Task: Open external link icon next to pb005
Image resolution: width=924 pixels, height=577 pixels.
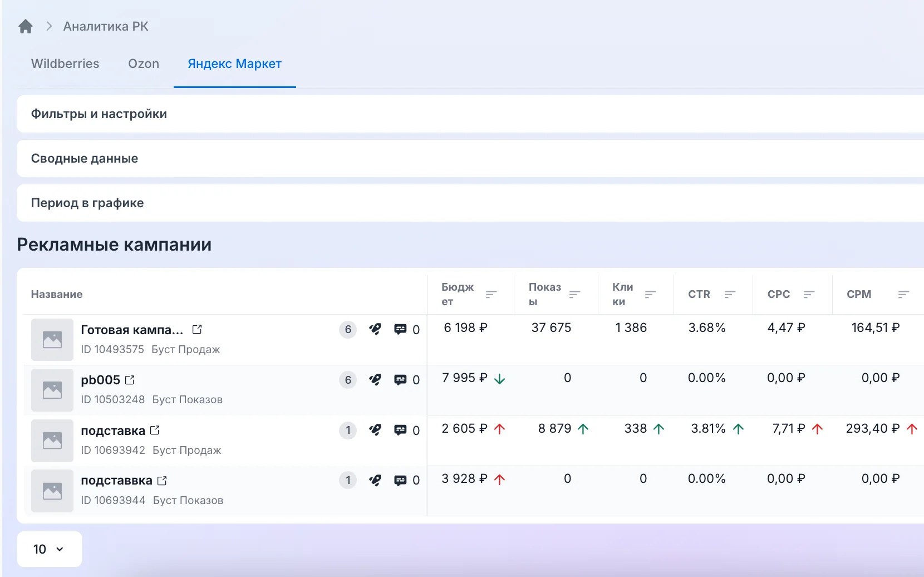Action: coord(130,380)
